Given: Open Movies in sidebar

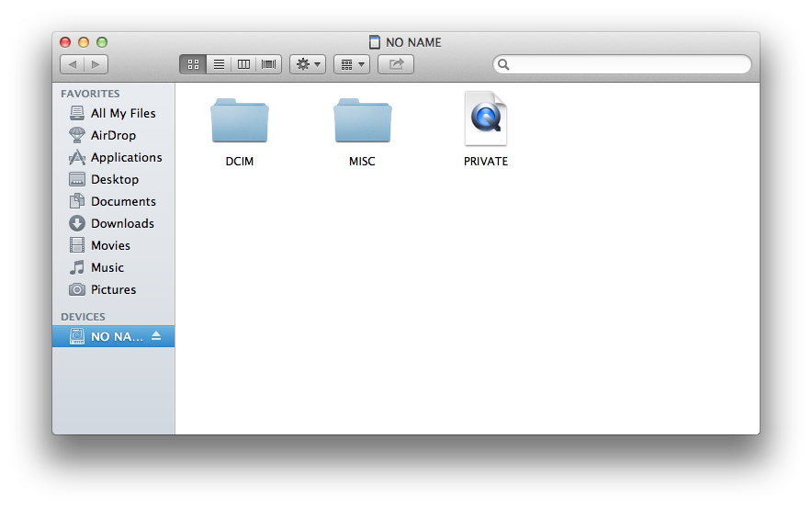Looking at the screenshot, I should [x=113, y=245].
